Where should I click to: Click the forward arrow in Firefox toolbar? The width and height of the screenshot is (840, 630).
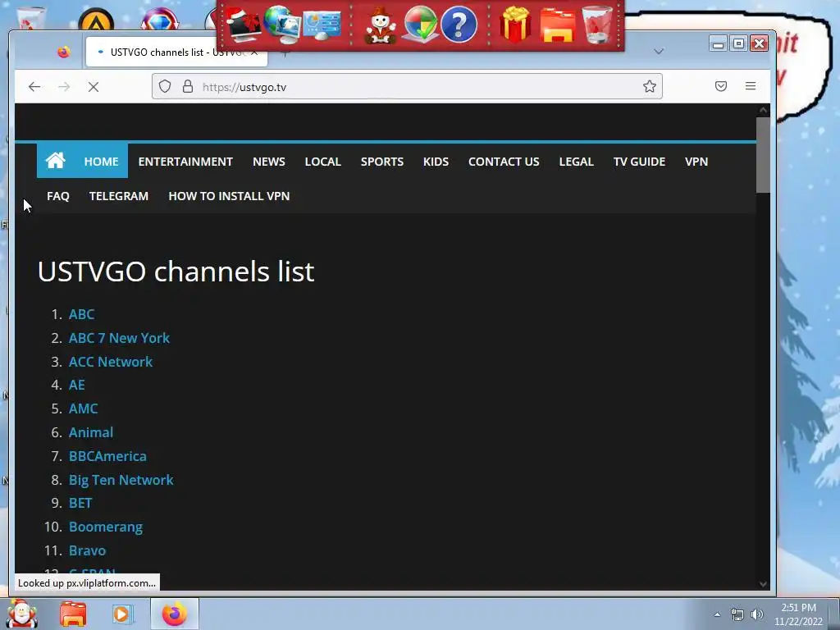64,87
